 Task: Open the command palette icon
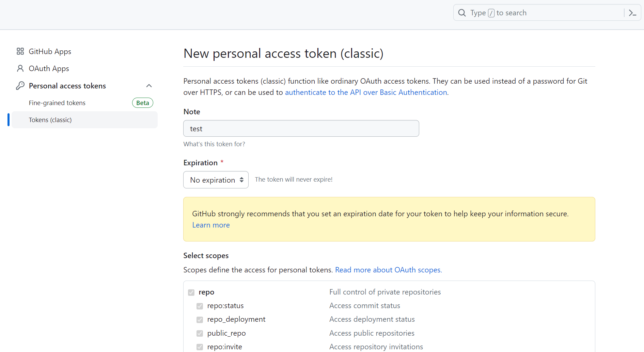(x=632, y=13)
